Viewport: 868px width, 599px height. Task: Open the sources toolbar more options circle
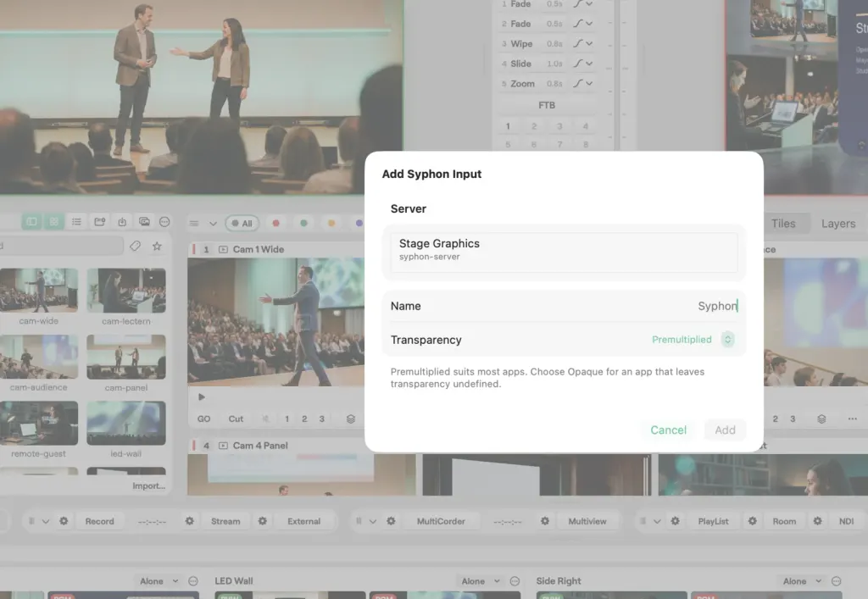pos(164,222)
